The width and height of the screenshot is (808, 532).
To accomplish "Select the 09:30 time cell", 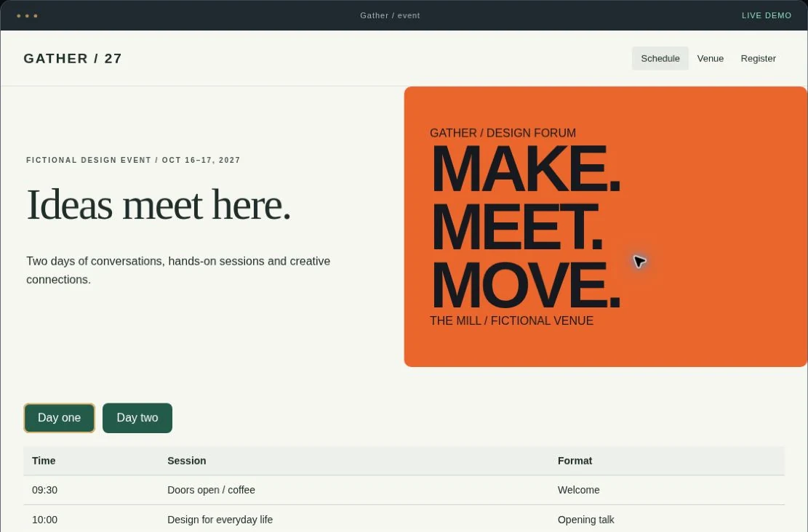I will point(45,490).
